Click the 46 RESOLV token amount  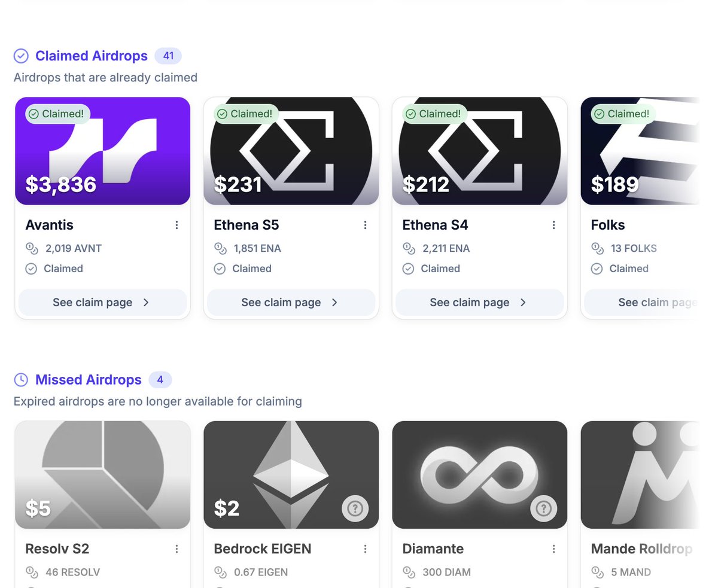click(x=72, y=572)
